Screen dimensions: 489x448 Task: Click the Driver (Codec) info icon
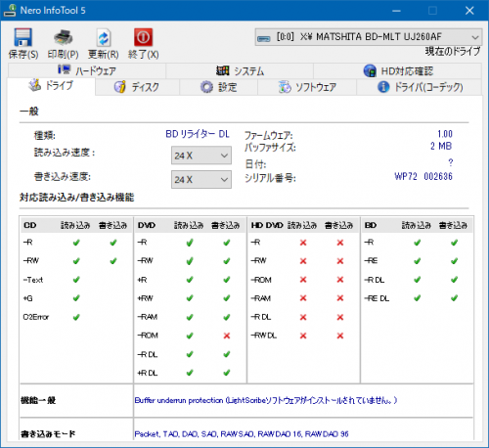click(x=383, y=87)
